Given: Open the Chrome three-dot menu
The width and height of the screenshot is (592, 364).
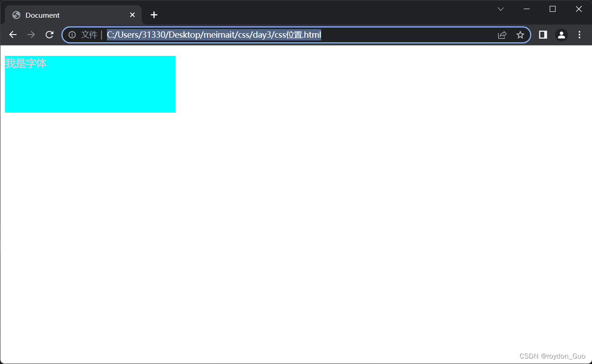Looking at the screenshot, I should tap(579, 35).
